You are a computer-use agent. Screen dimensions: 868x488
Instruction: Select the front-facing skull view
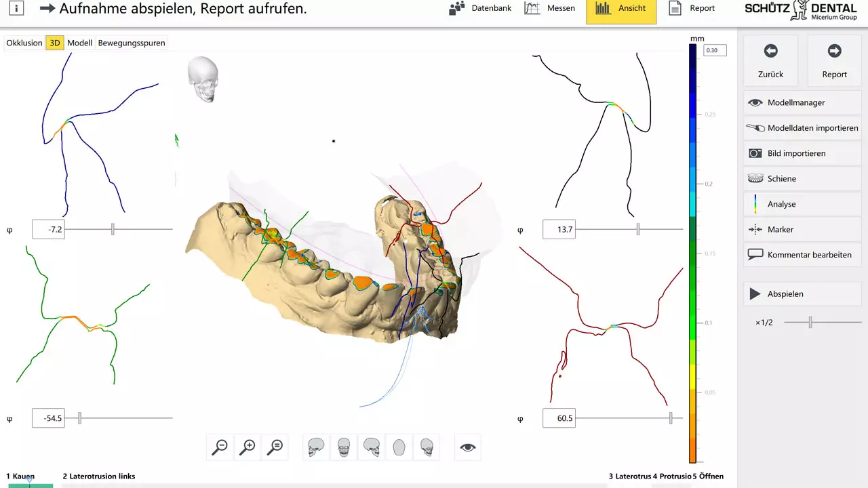click(x=344, y=447)
